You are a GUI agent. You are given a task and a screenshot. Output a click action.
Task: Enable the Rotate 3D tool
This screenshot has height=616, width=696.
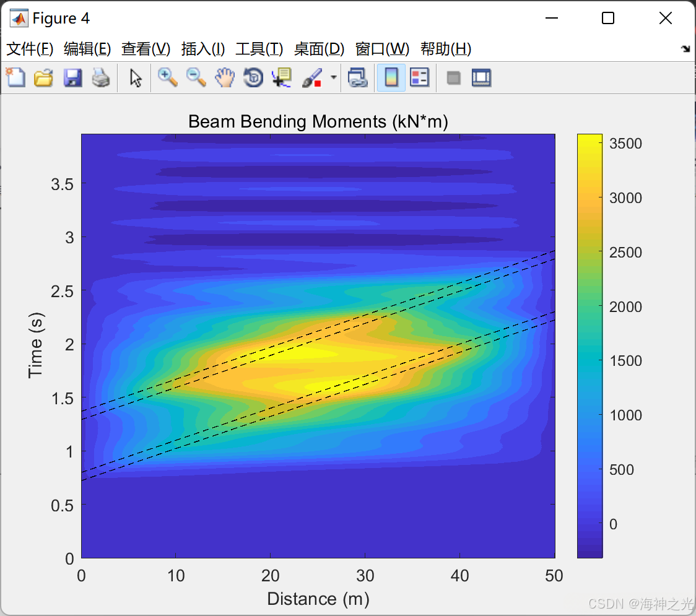pos(253,77)
